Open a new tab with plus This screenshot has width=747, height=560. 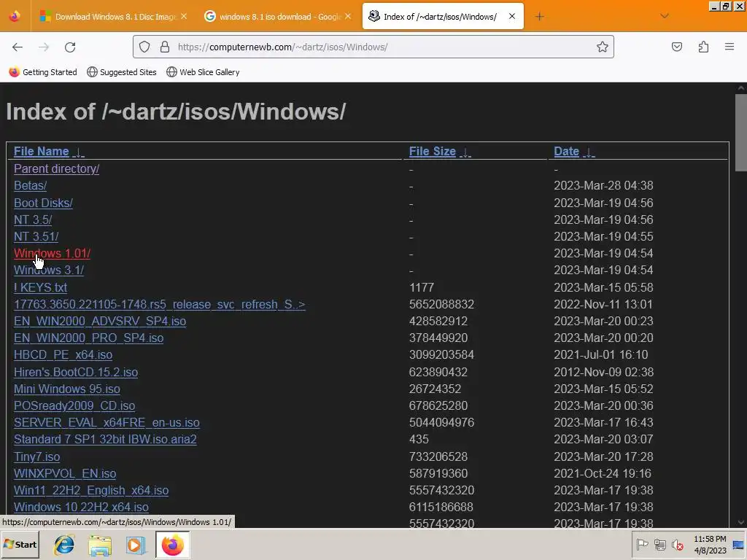click(539, 17)
